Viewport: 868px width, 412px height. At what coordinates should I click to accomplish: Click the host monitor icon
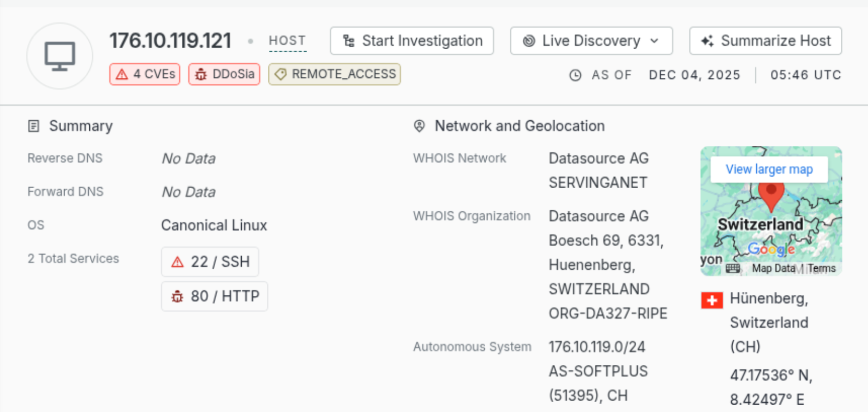(x=60, y=56)
